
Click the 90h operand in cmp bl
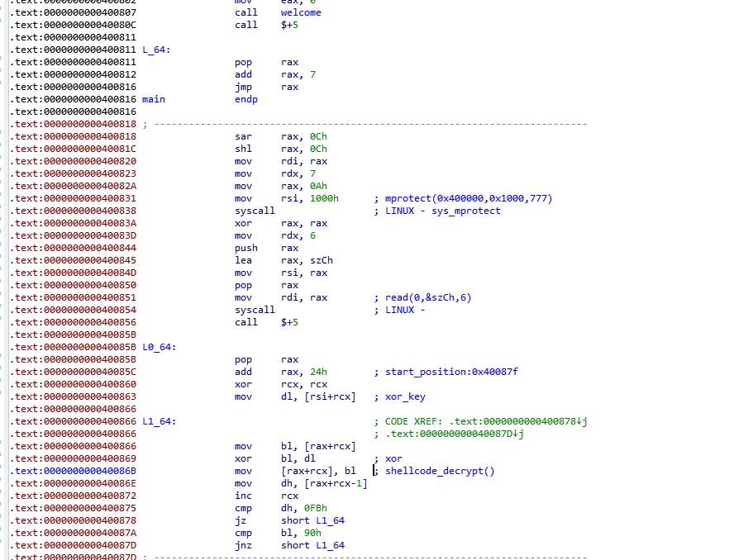[312, 533]
